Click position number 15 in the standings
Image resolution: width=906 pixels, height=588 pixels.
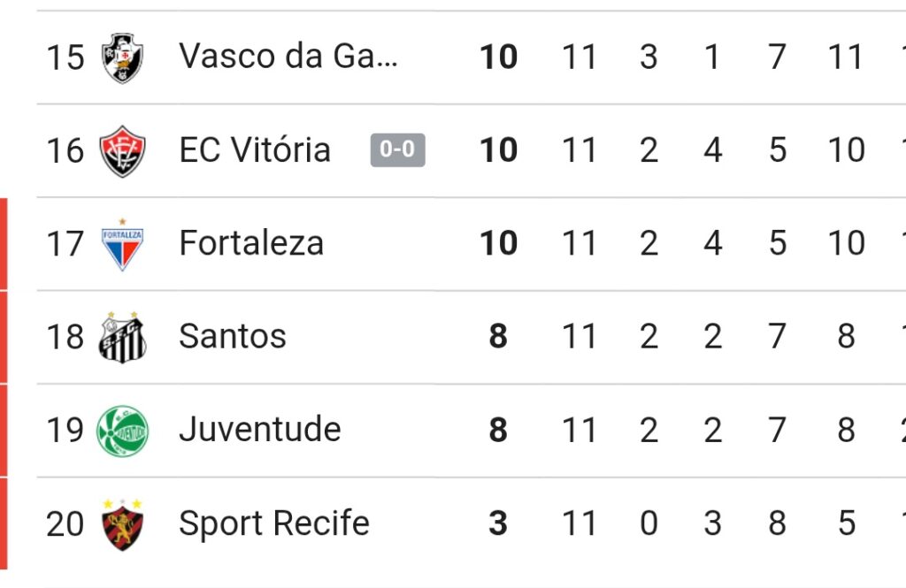point(65,57)
